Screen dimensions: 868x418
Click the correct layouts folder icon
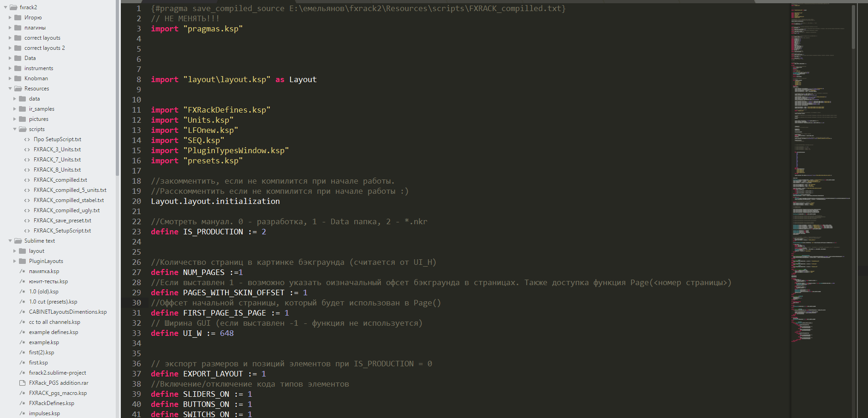tap(18, 38)
